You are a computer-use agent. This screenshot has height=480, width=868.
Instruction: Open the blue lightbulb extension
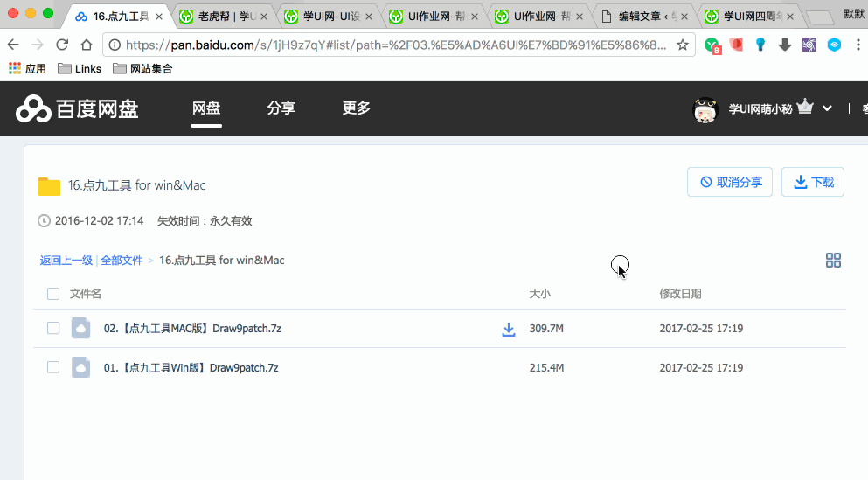[x=760, y=45]
